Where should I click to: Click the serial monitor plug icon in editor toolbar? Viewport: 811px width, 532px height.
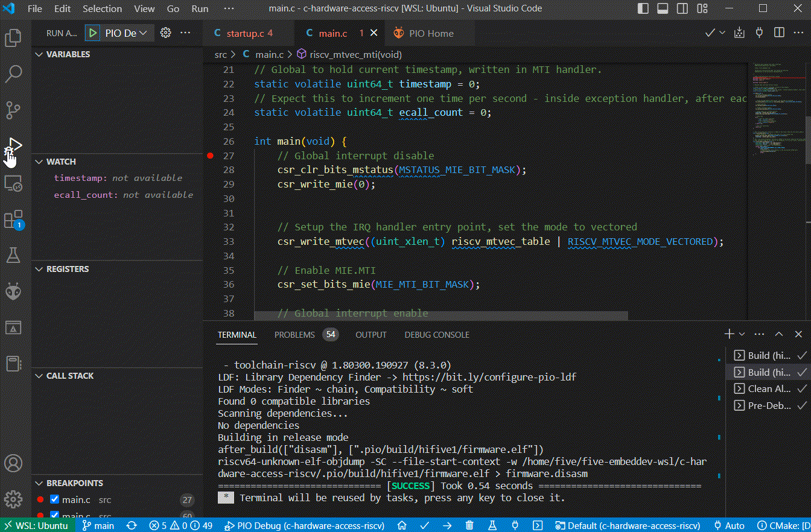click(x=759, y=33)
